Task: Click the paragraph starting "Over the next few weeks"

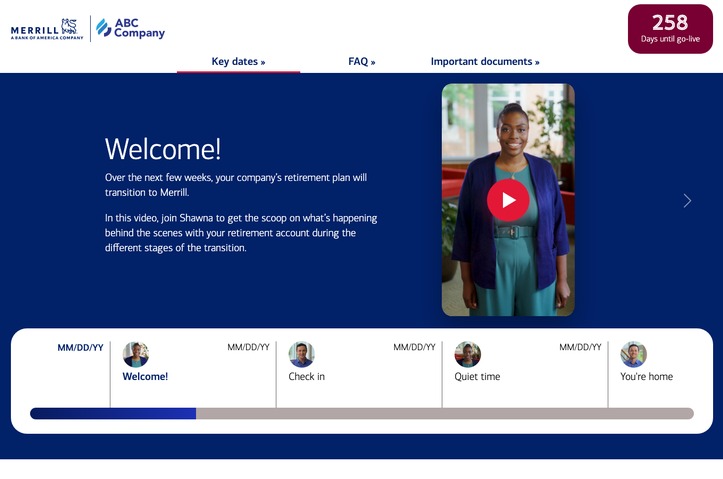Action: point(236,185)
